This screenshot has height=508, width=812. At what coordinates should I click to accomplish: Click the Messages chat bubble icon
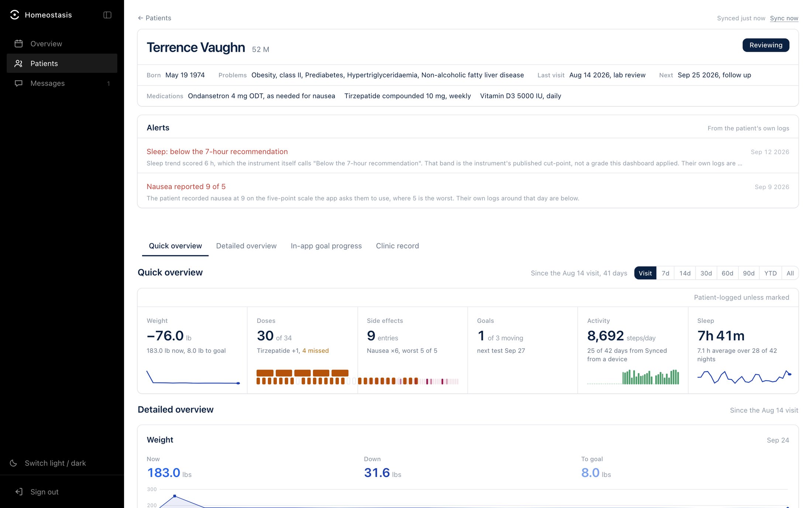(x=18, y=83)
